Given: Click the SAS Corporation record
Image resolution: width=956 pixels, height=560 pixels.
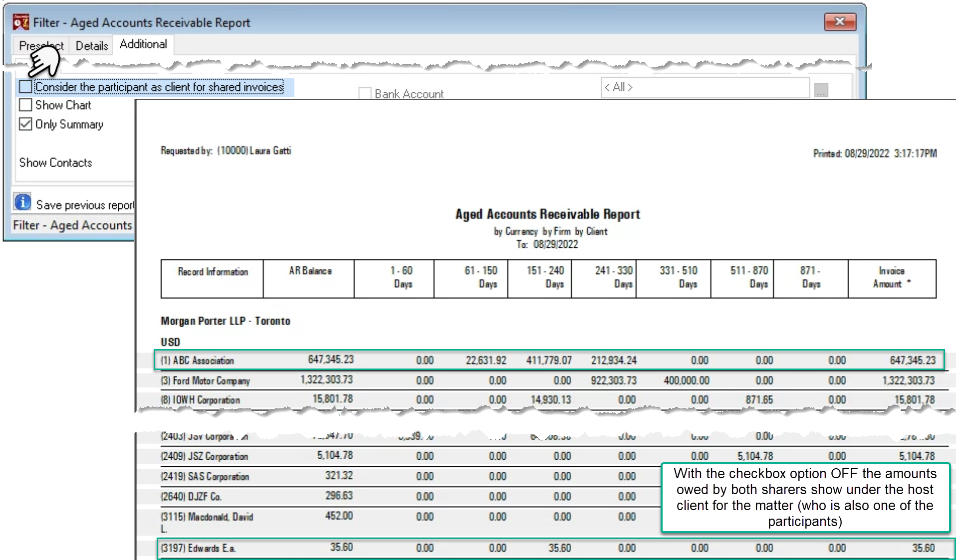Looking at the screenshot, I should [x=205, y=476].
